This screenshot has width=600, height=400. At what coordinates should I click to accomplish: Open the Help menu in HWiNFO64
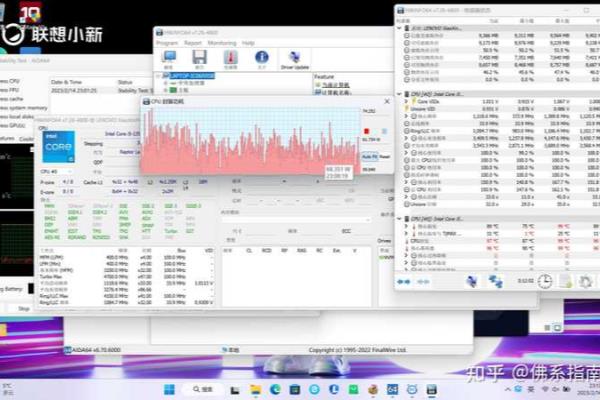248,43
